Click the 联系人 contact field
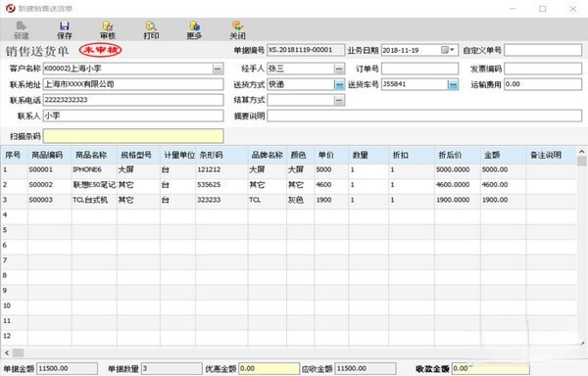 coord(133,116)
